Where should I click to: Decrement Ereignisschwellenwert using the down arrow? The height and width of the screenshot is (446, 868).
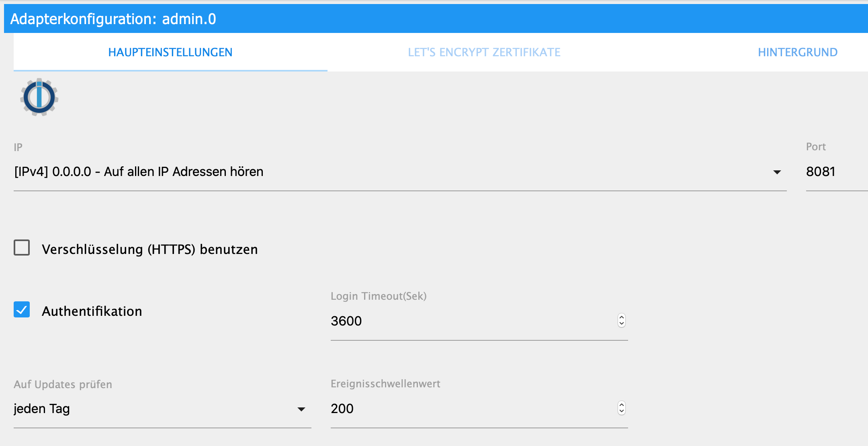tap(622, 411)
